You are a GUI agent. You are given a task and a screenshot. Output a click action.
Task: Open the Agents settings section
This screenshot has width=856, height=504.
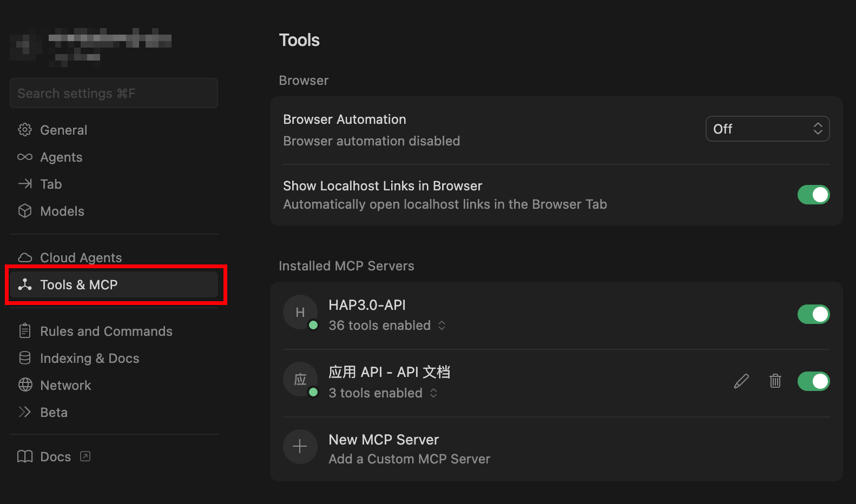tap(61, 157)
